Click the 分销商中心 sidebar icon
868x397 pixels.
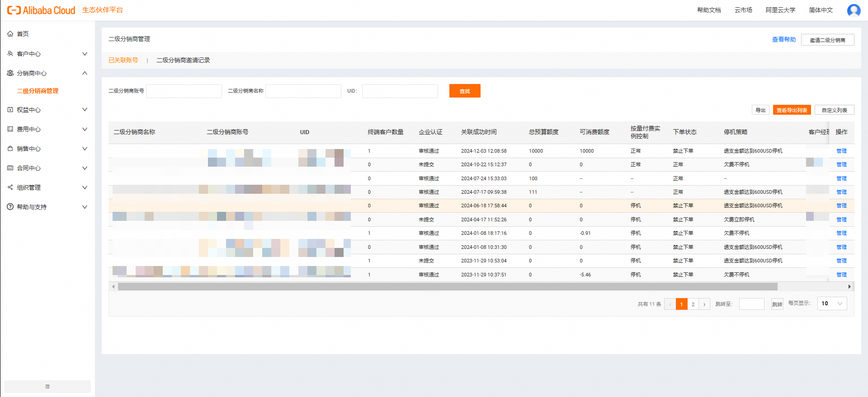point(10,73)
